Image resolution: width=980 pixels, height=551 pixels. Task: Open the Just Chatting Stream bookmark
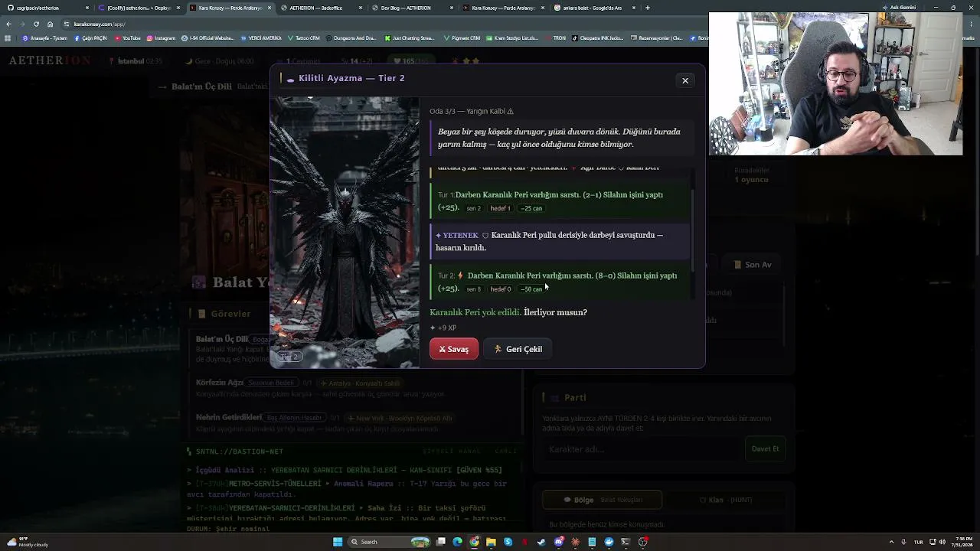[410, 37]
